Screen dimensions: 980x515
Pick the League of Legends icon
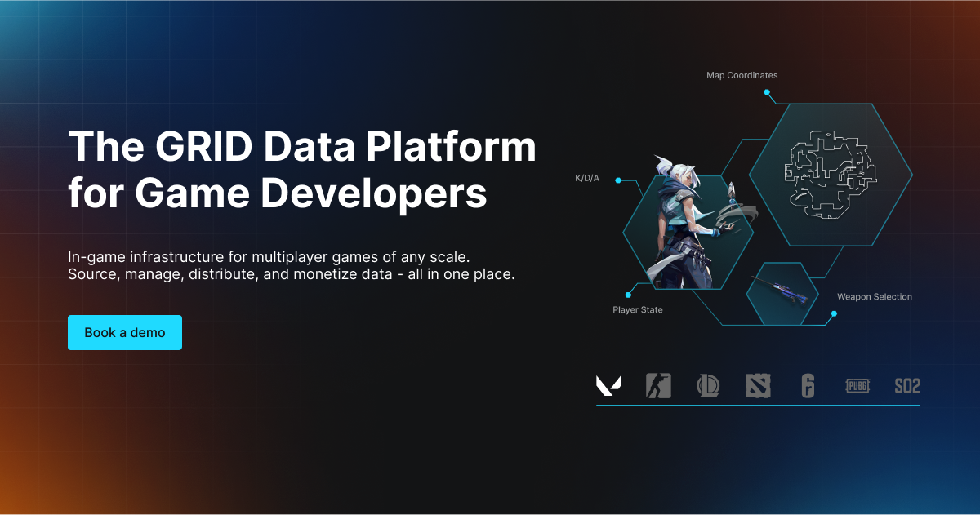[708, 386]
